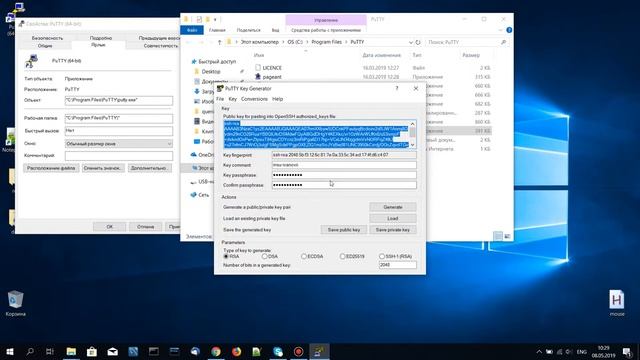Open Desktop in Explorer sidebar
Viewport: 640px width, 360px height.
[211, 71]
